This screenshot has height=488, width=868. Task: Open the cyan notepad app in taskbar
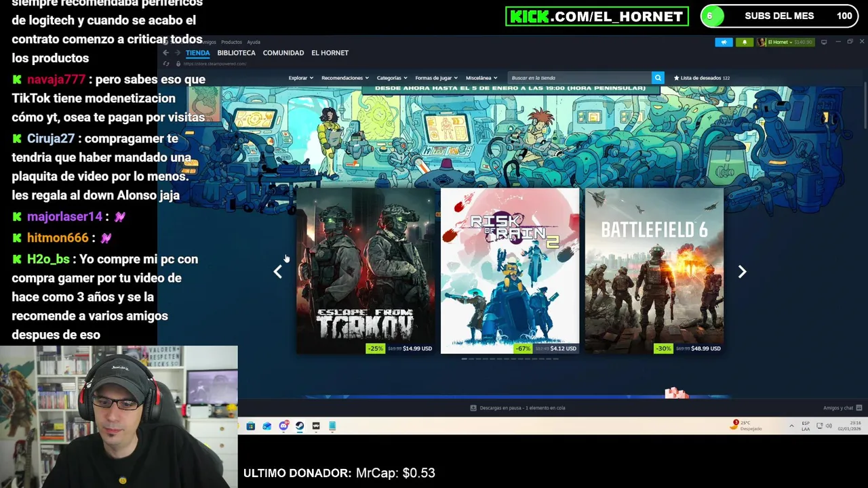point(332,426)
